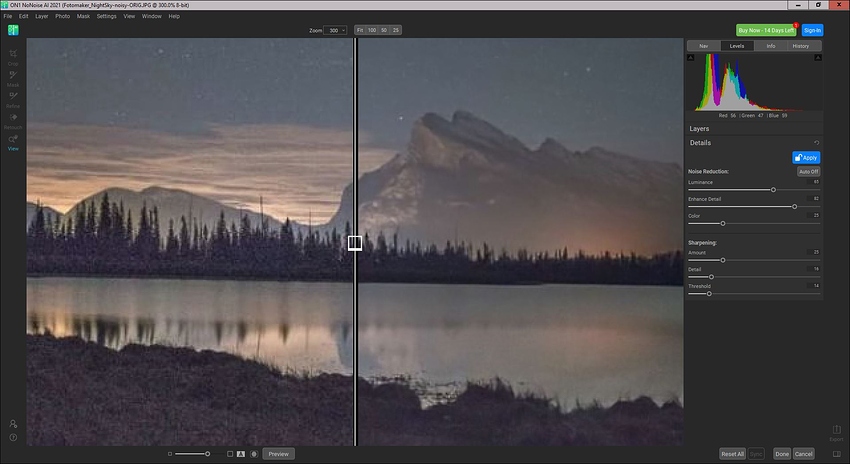
Task: Adjust the Sharpening Detail slider handle
Action: point(711,277)
